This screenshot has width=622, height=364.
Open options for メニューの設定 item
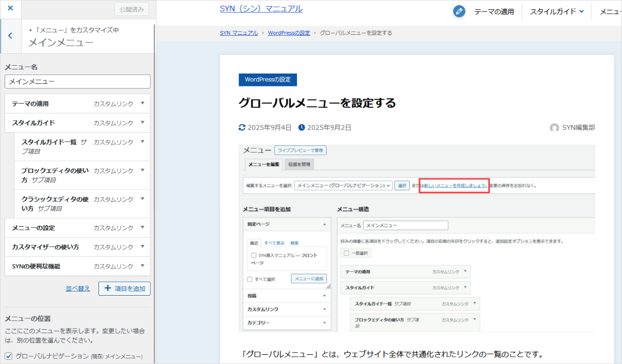coord(143,228)
